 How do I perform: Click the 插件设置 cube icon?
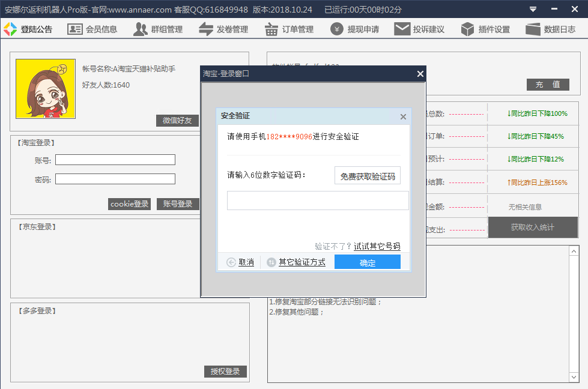coord(468,29)
